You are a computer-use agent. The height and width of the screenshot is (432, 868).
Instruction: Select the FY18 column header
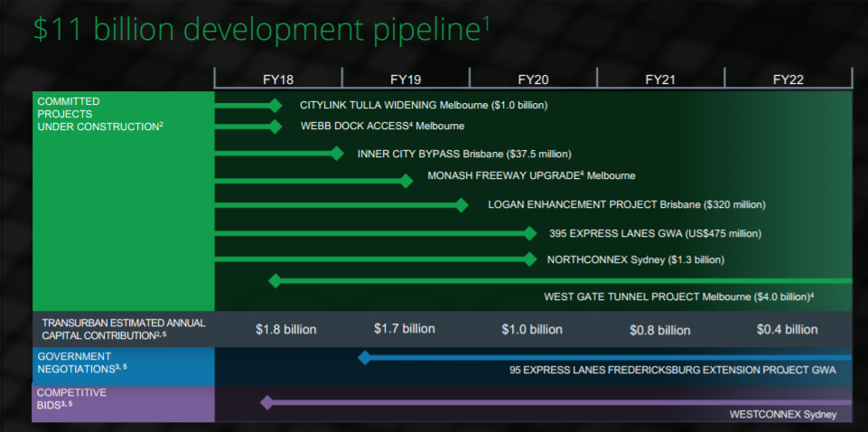tap(278, 80)
